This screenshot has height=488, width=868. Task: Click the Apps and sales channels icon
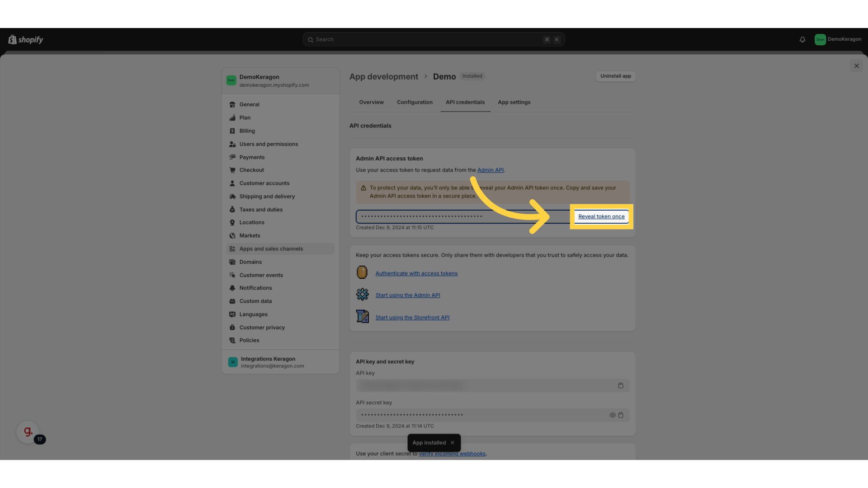pyautogui.click(x=232, y=249)
